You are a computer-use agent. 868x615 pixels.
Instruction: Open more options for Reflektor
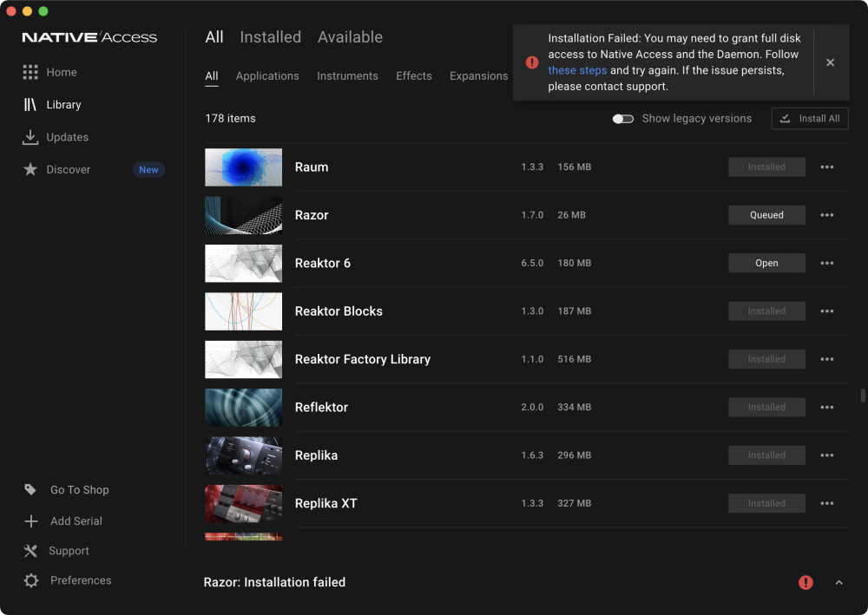point(827,408)
